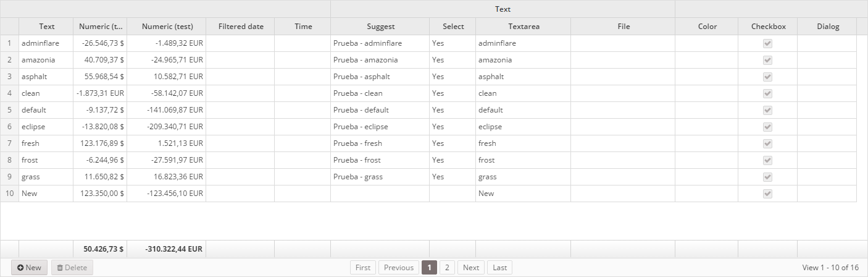Image resolution: width=868 pixels, height=277 pixels.
Task: Select row number 7 in the grid
Action: click(x=9, y=143)
